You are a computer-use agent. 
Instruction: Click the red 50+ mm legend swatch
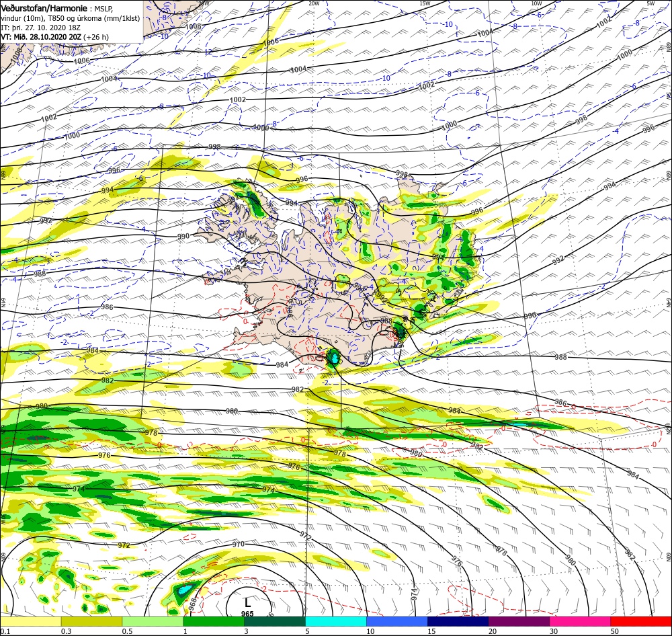641,621
